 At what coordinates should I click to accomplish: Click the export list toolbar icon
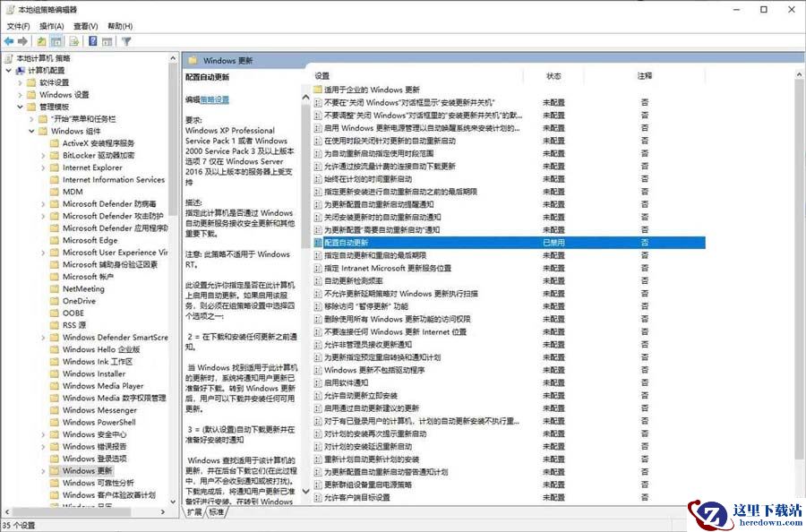(75, 41)
